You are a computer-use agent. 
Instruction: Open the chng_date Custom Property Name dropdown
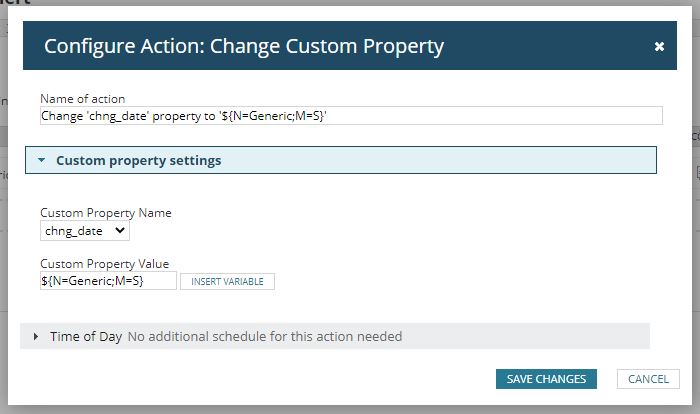tap(85, 231)
